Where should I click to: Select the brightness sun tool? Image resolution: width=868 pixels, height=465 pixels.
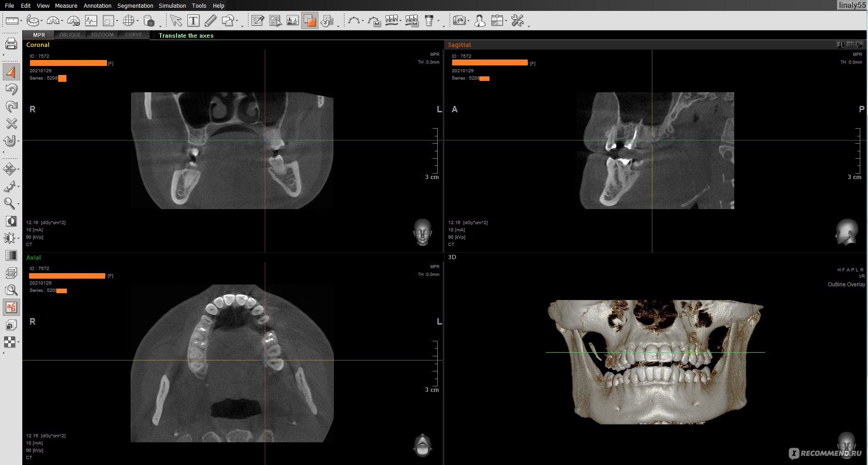tap(9, 238)
